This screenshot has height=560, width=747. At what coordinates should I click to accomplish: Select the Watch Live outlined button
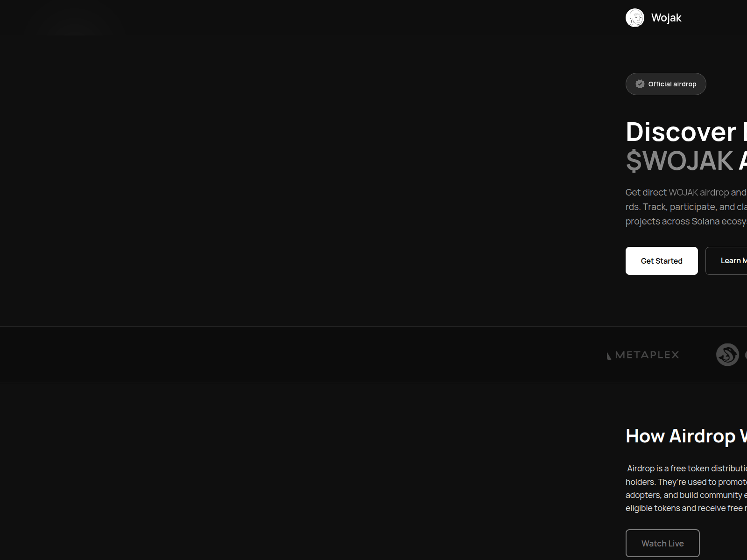pos(662,543)
